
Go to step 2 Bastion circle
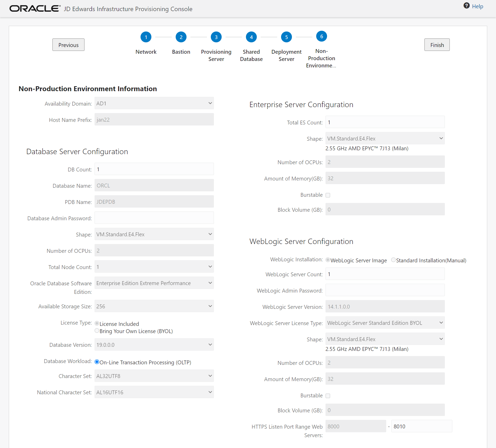[181, 37]
